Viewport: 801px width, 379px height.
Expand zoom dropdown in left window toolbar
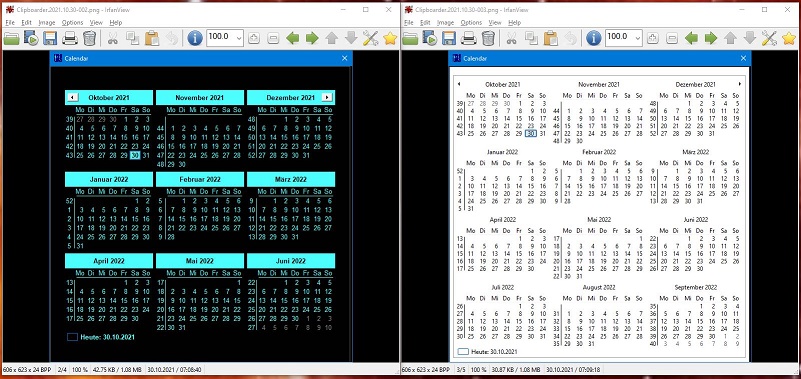coord(239,38)
